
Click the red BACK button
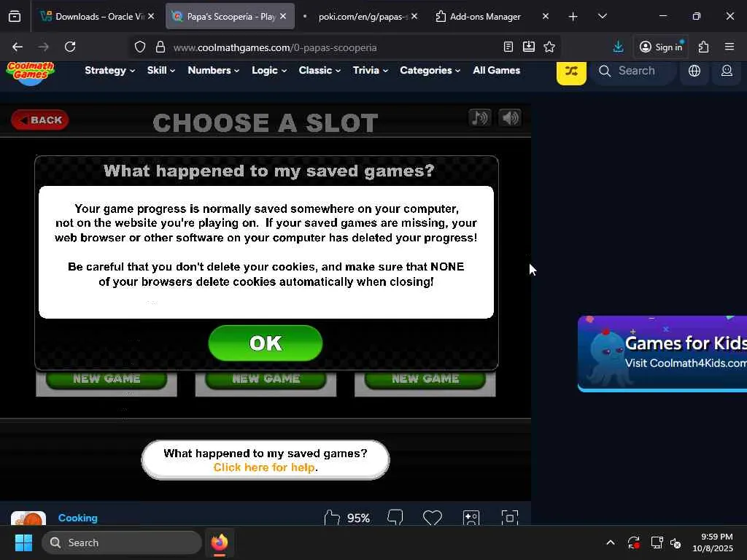40,120
